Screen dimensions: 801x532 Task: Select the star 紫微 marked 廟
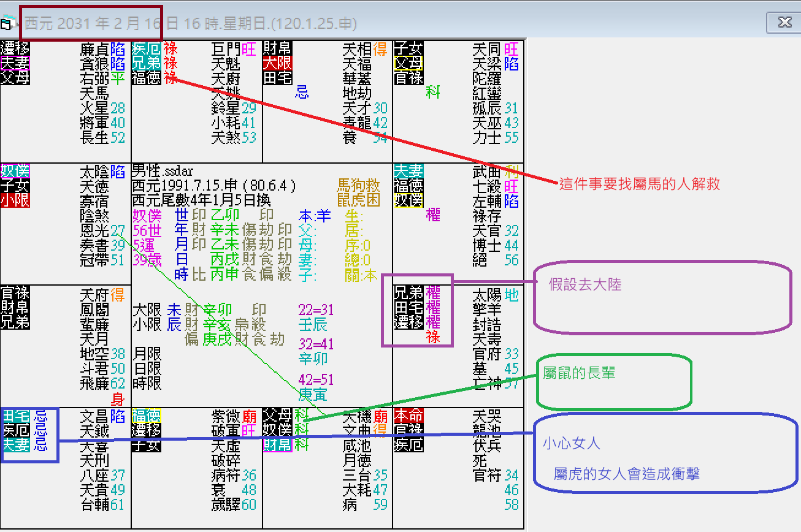(x=226, y=416)
